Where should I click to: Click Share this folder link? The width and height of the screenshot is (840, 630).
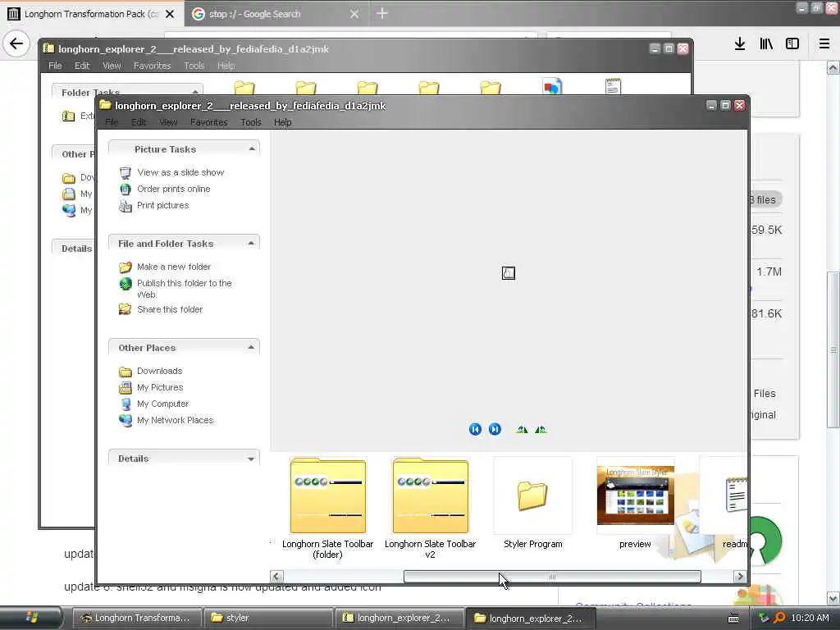[170, 309]
